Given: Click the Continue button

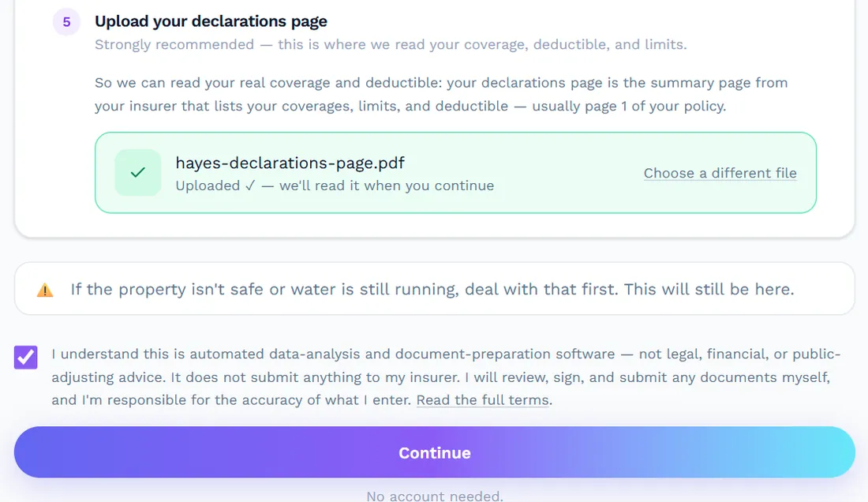Looking at the screenshot, I should click(435, 452).
